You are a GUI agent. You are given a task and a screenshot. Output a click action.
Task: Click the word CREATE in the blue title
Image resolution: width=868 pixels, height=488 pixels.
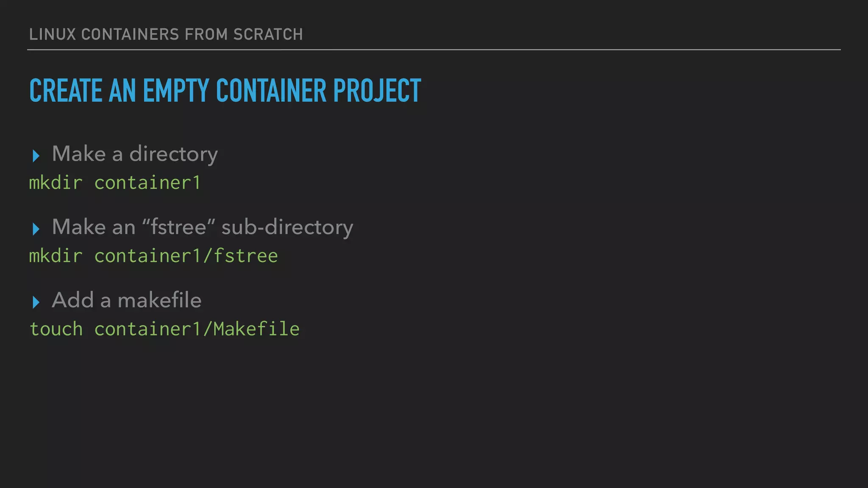coord(66,91)
